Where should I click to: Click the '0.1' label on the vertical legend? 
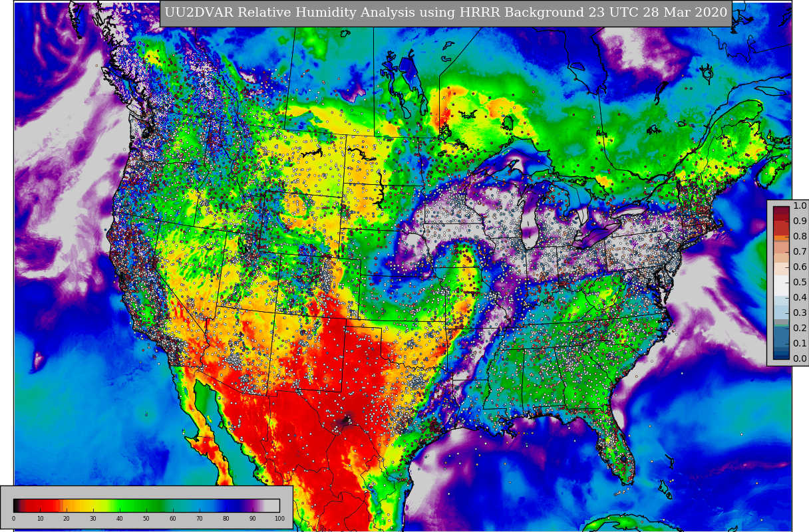(x=800, y=344)
